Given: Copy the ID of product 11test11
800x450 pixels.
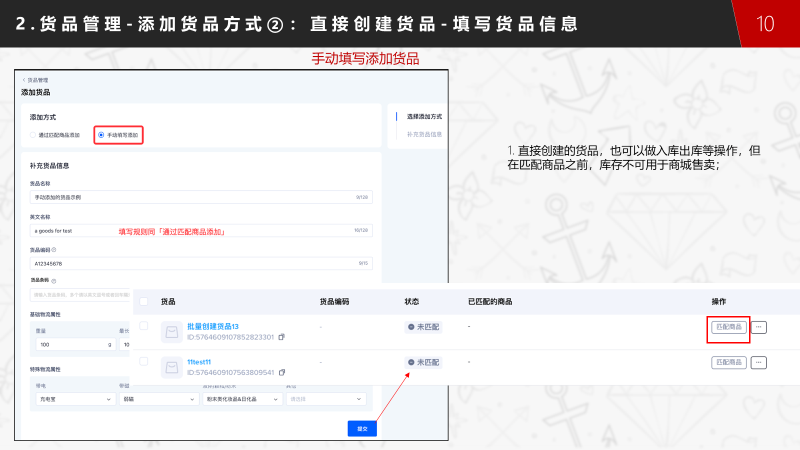Looking at the screenshot, I should pos(281,372).
